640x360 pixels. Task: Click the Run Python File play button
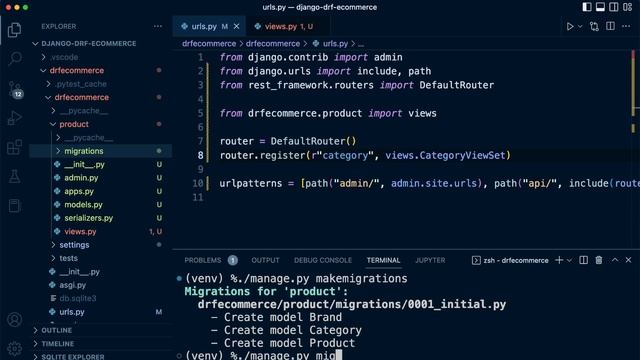pos(570,27)
